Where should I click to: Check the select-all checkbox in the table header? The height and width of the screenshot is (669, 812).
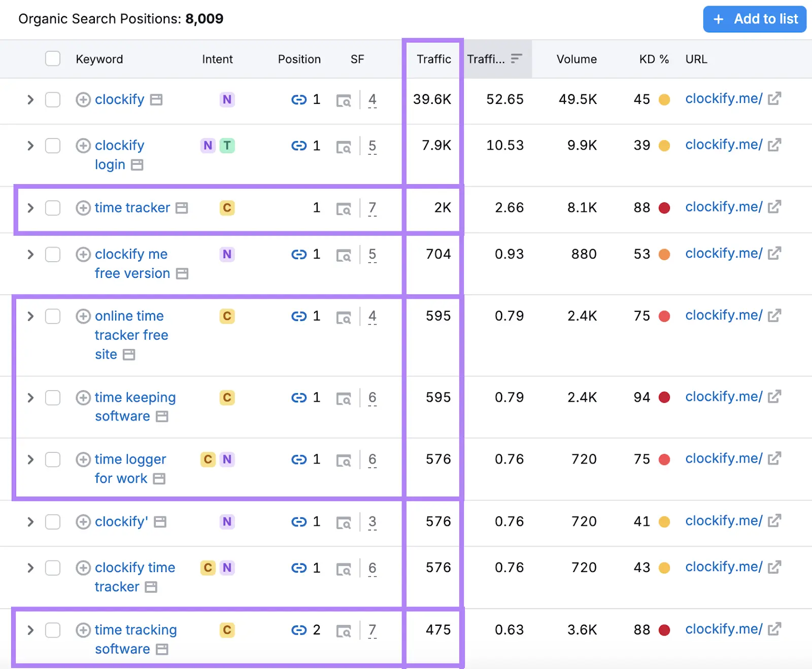tap(52, 59)
